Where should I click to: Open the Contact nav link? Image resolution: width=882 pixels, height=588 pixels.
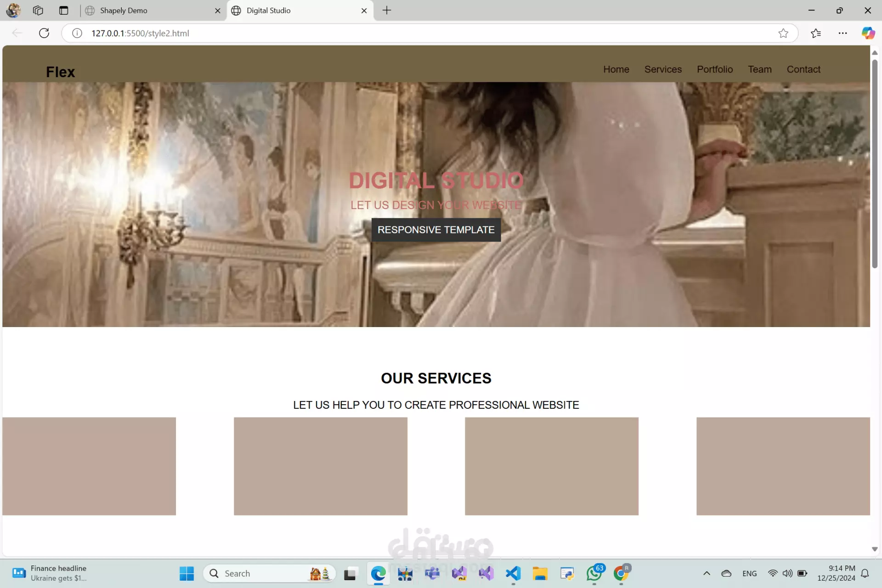click(803, 69)
